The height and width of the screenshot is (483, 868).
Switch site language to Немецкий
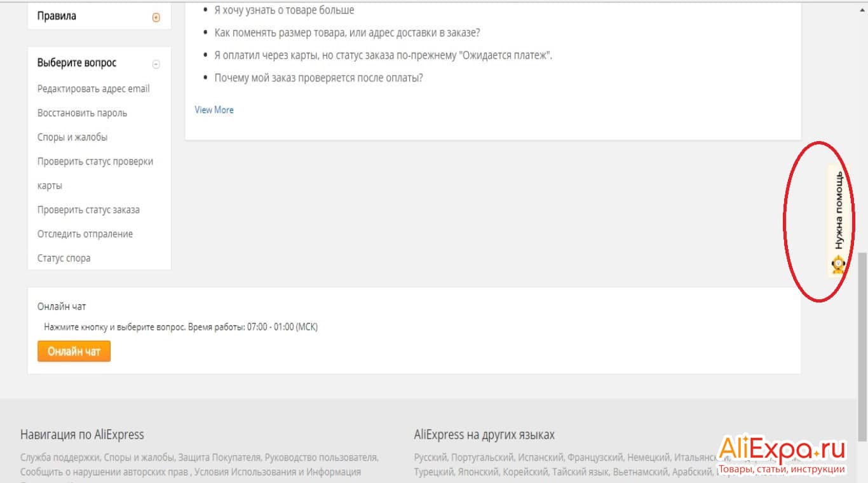648,457
